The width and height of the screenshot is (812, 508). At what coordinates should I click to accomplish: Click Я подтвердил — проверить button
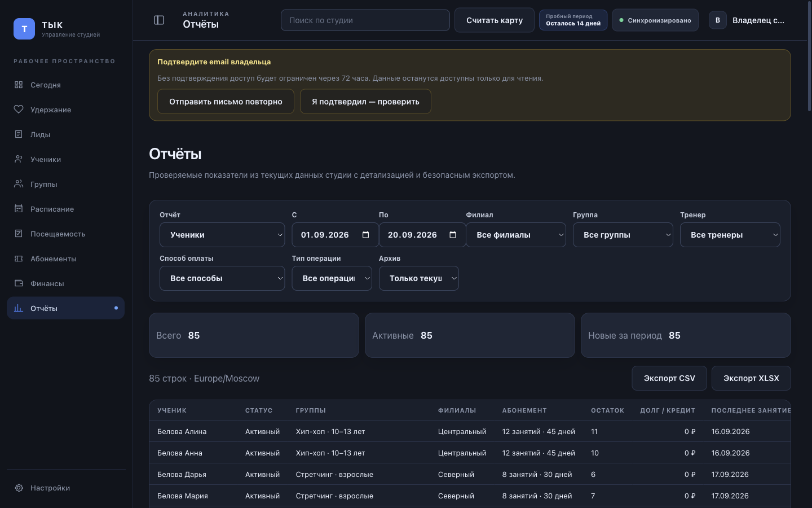click(365, 102)
